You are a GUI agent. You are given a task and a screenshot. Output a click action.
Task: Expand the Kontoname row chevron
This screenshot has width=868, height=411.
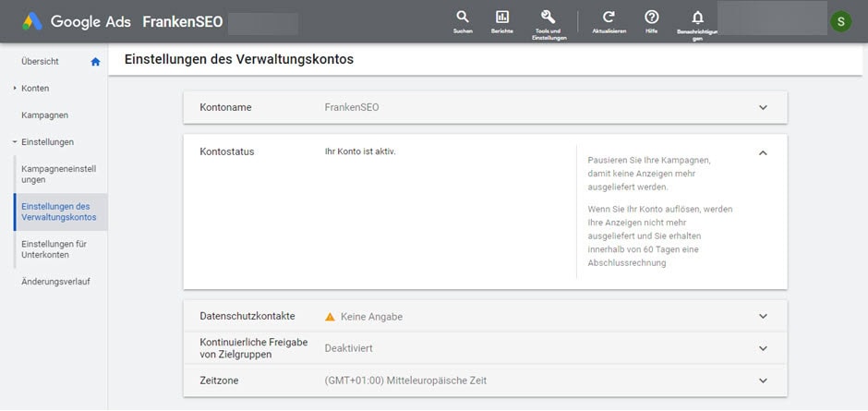click(x=763, y=107)
